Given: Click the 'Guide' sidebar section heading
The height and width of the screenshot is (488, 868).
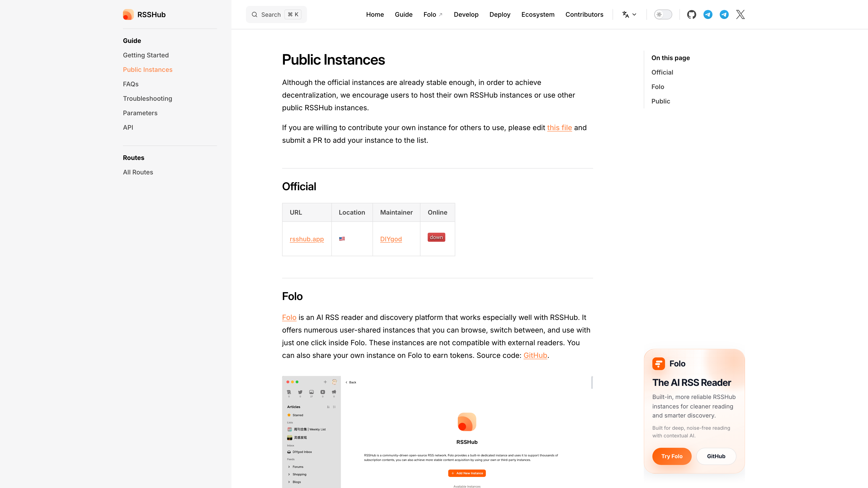Looking at the screenshot, I should pos(132,41).
